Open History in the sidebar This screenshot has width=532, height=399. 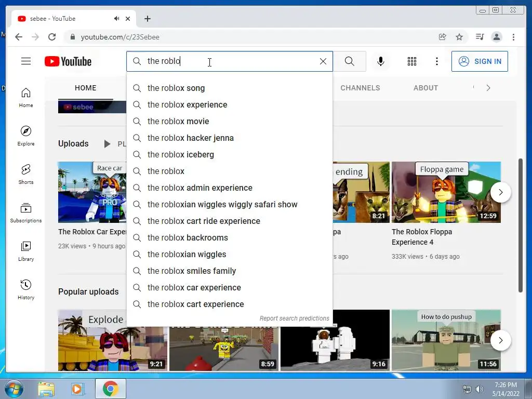(x=26, y=289)
